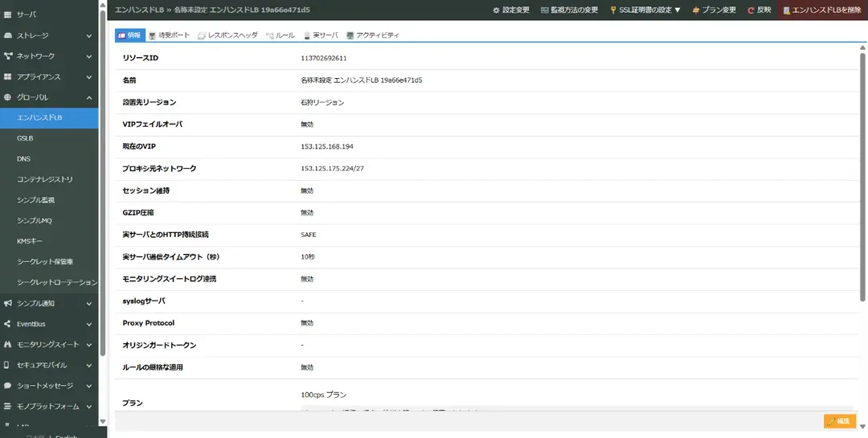Expand the ストレージ sidebar section
The image size is (868, 438).
click(x=89, y=36)
